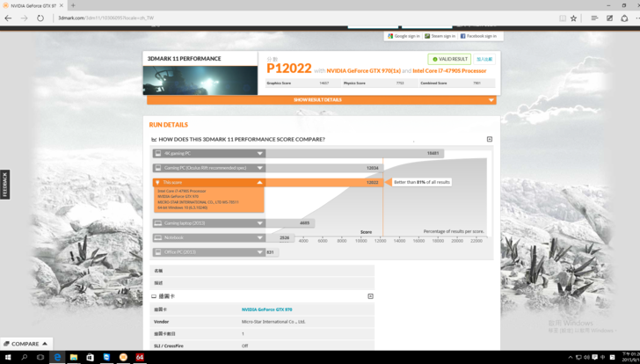
Task: Open the Edge Hub icon
Action: 594,18
